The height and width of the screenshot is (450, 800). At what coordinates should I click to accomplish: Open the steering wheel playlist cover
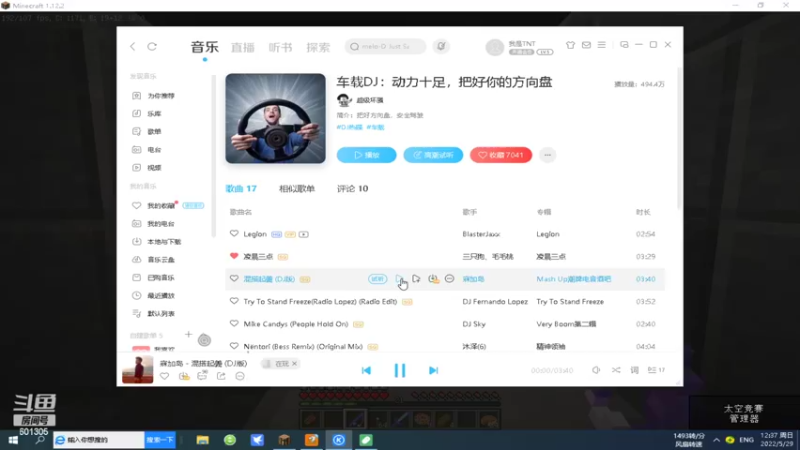click(276, 118)
